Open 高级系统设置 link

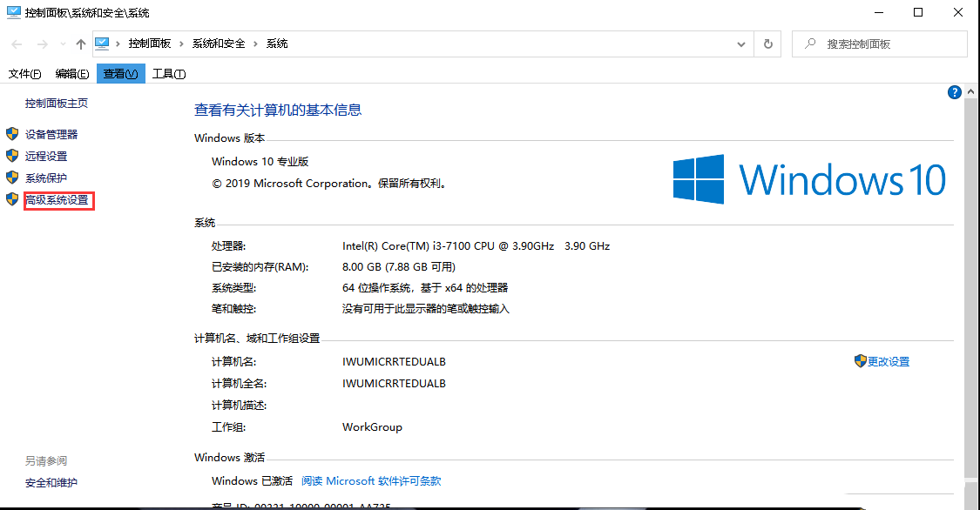tap(57, 200)
